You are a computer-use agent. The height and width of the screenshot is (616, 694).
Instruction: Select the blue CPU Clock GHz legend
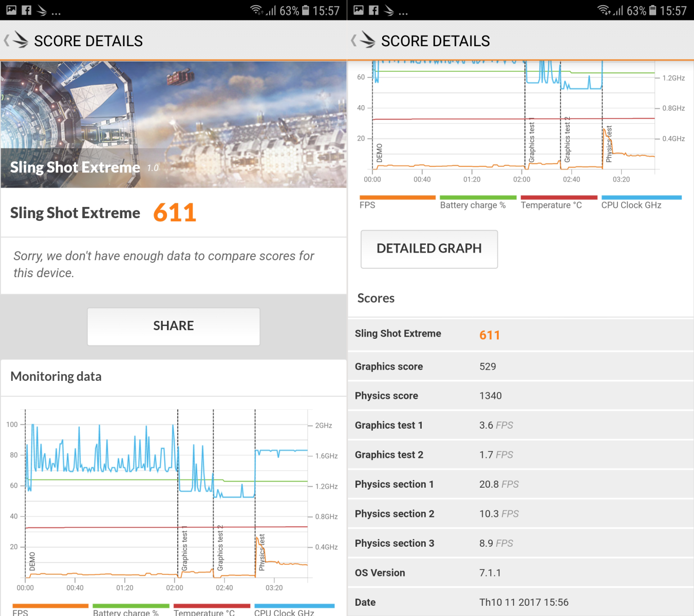(642, 202)
